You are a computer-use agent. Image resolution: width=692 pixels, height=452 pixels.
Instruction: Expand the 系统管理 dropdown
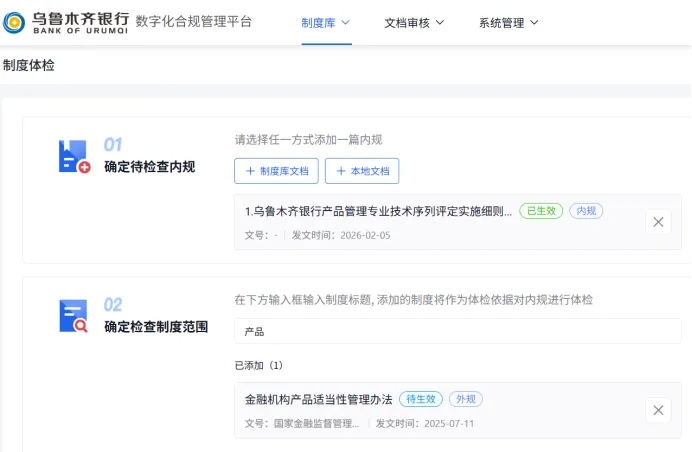[x=508, y=22]
